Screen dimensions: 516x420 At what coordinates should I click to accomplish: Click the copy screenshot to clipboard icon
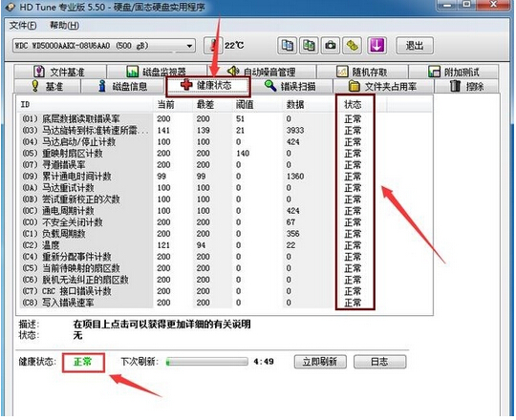pos(309,46)
